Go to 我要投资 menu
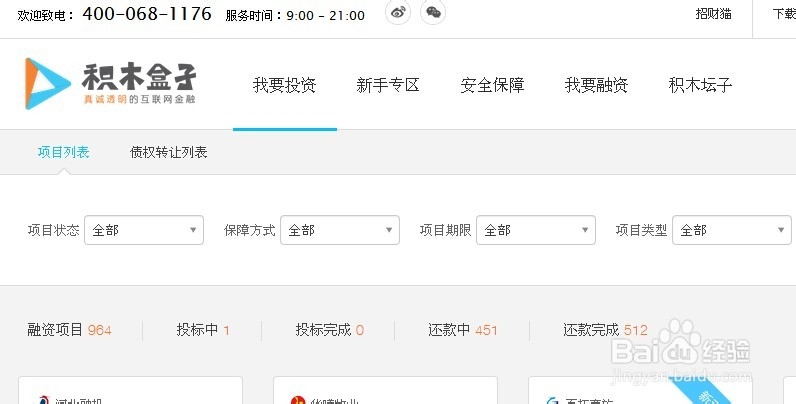The height and width of the screenshot is (404, 796). click(285, 85)
